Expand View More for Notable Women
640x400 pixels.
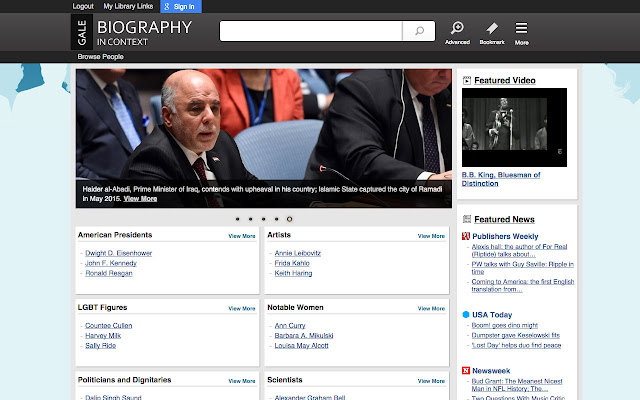coord(431,308)
